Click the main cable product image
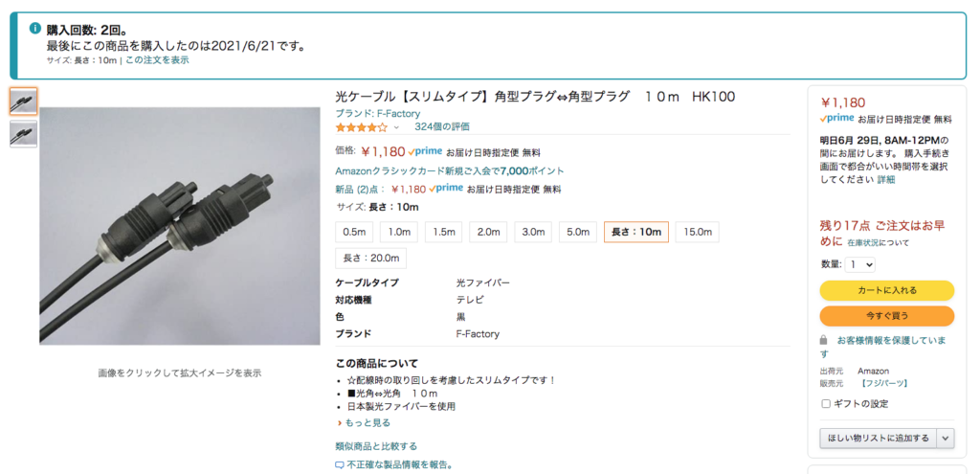 click(x=180, y=226)
